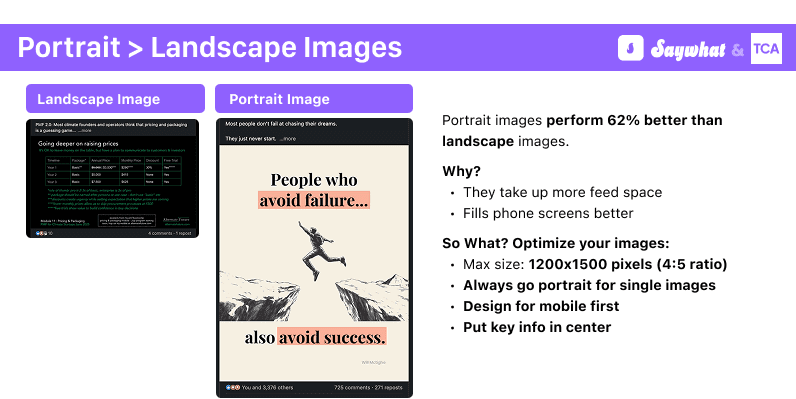Click 'also avoid success.' highlighted text
This screenshot has height=399, width=796.
click(x=315, y=337)
